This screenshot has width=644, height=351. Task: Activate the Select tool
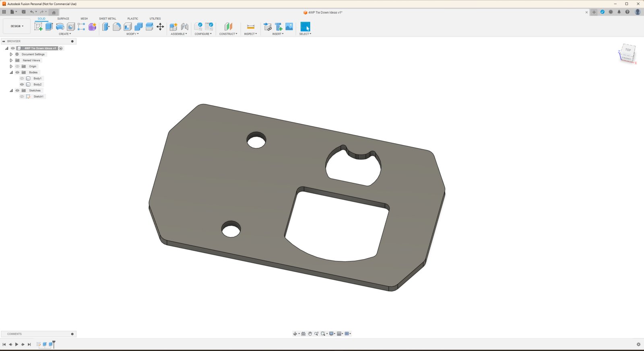305,27
